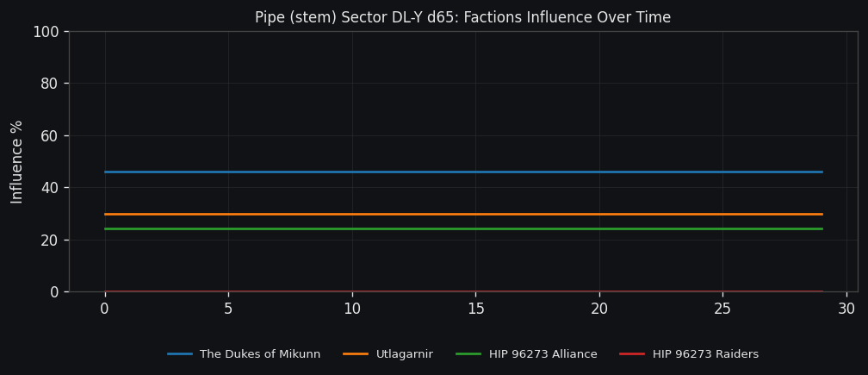Select the red legend line marker

pos(632,354)
